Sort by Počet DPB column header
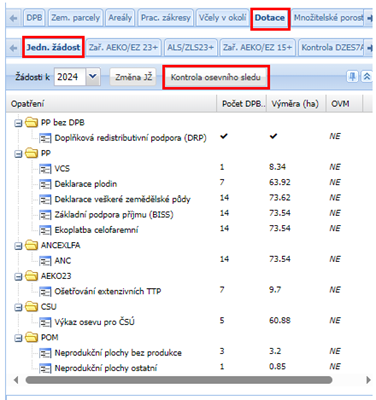The image size is (376, 400). pos(242,104)
